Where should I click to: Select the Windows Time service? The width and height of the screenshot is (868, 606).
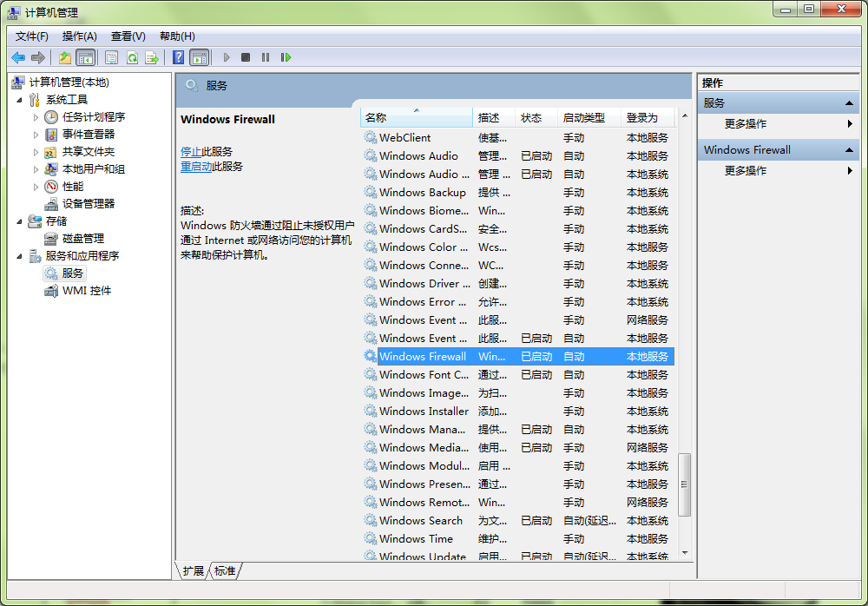(517, 538)
